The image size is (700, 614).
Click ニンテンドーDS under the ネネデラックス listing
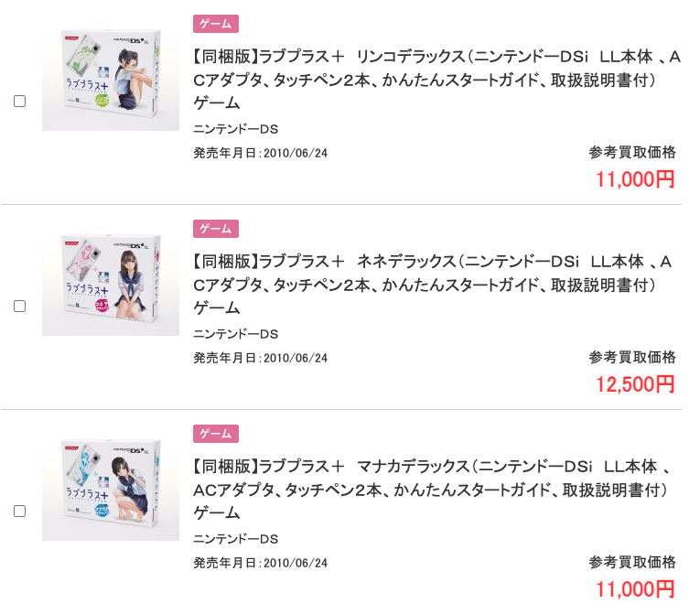(236, 334)
